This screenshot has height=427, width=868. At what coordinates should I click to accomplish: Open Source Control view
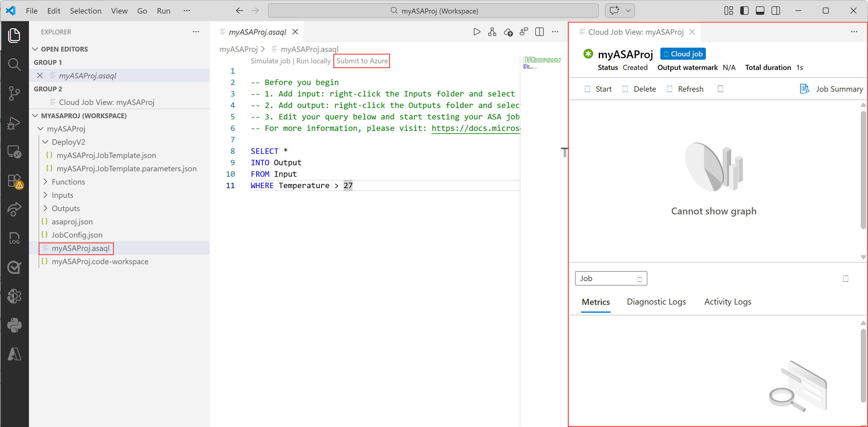pyautogui.click(x=14, y=93)
